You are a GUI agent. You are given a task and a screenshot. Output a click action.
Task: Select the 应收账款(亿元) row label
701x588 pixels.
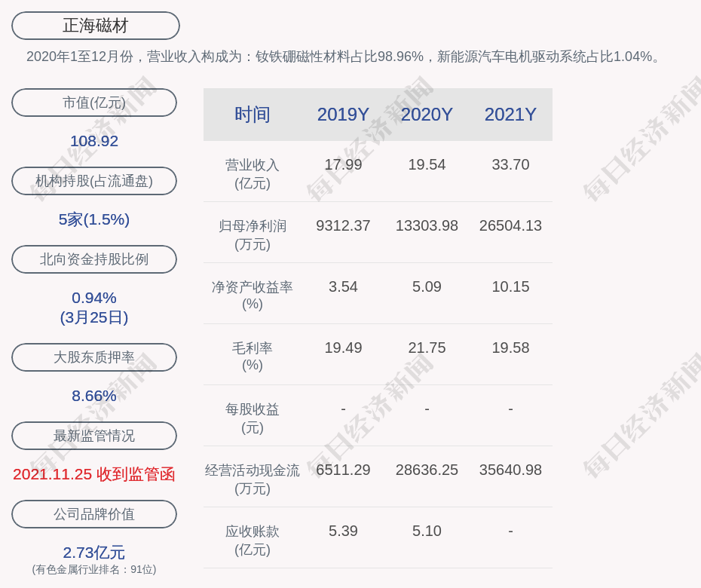point(253,541)
